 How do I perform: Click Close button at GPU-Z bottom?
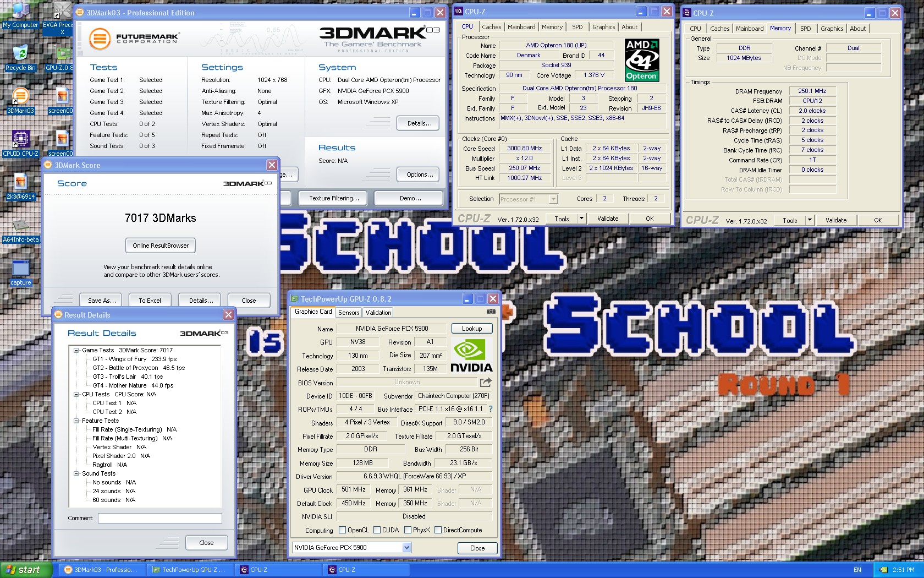(x=477, y=548)
